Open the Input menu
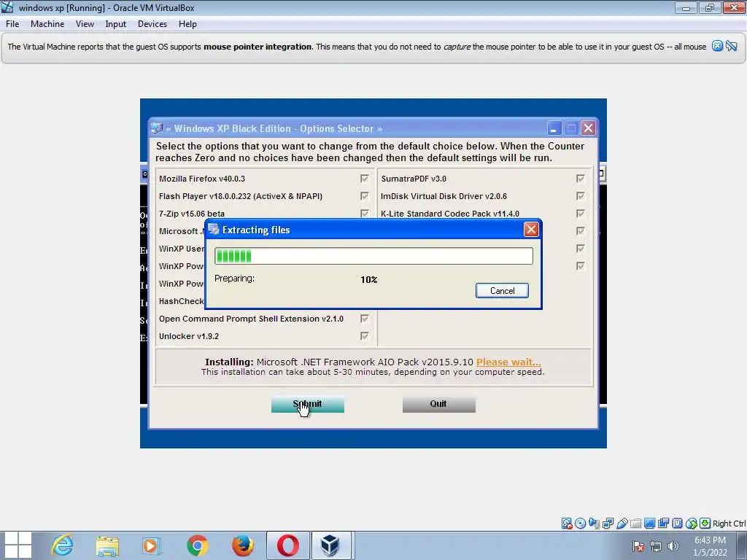This screenshot has height=560, width=747. (116, 24)
